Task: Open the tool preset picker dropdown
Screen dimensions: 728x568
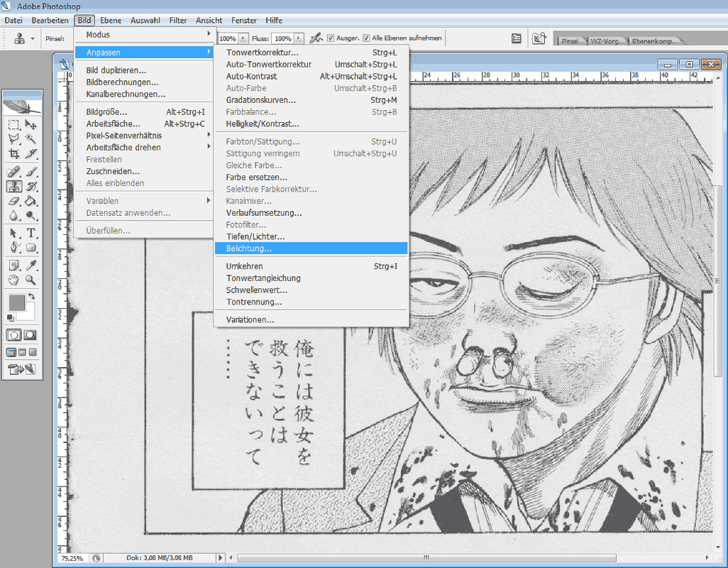Action: click(x=33, y=38)
